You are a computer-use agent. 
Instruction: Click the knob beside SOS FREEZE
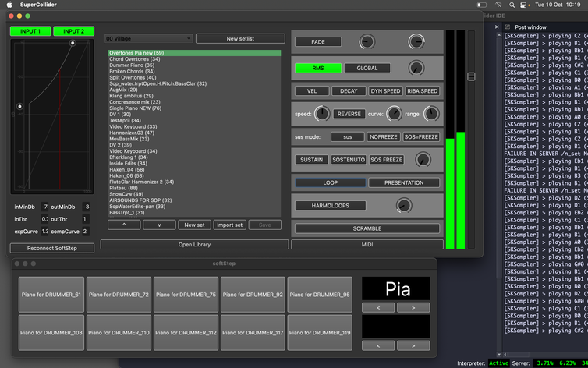pyautogui.click(x=423, y=160)
